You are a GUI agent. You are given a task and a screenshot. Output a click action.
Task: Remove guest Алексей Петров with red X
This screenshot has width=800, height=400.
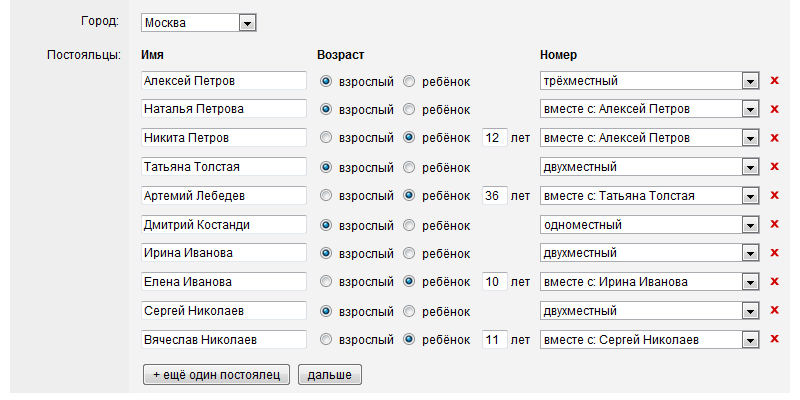(773, 81)
